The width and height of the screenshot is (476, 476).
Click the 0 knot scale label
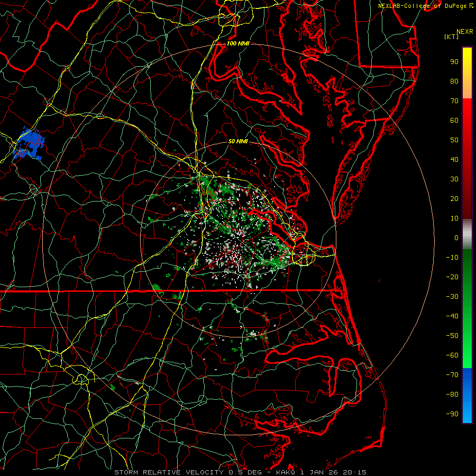pyautogui.click(x=456, y=238)
